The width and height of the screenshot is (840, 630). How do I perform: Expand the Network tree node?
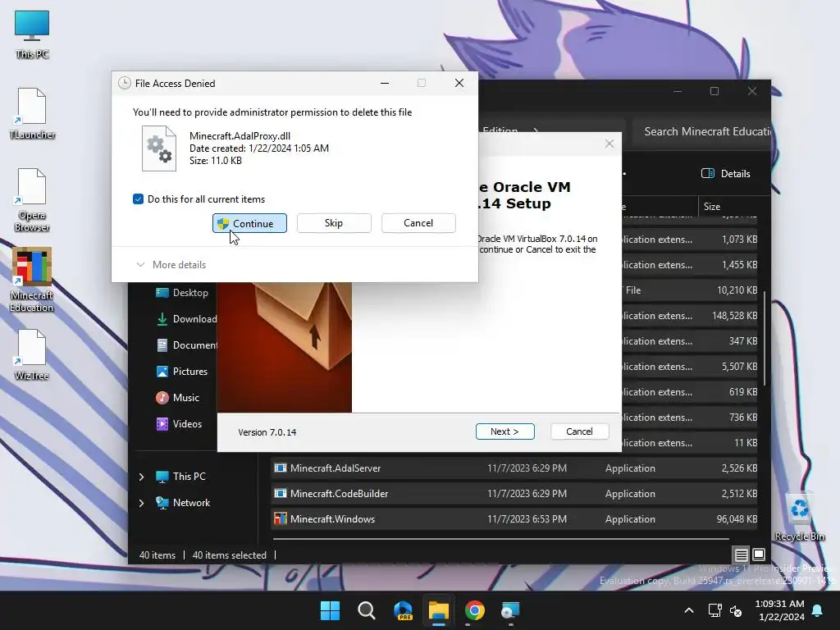pyautogui.click(x=141, y=503)
